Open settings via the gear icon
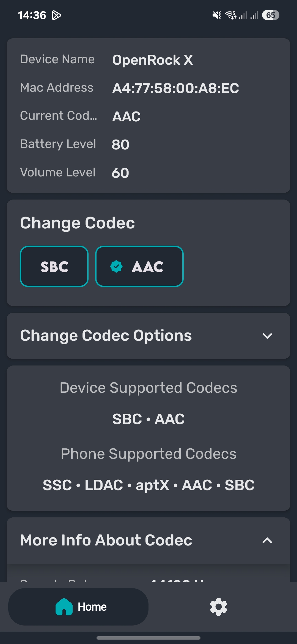This screenshot has width=297, height=644. point(219,607)
